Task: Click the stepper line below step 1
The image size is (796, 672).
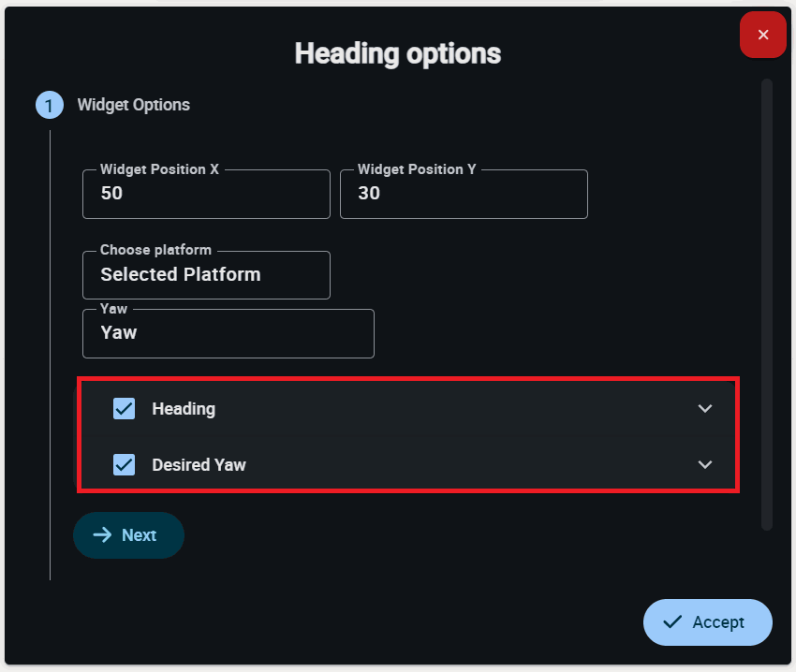Action: click(x=50, y=356)
